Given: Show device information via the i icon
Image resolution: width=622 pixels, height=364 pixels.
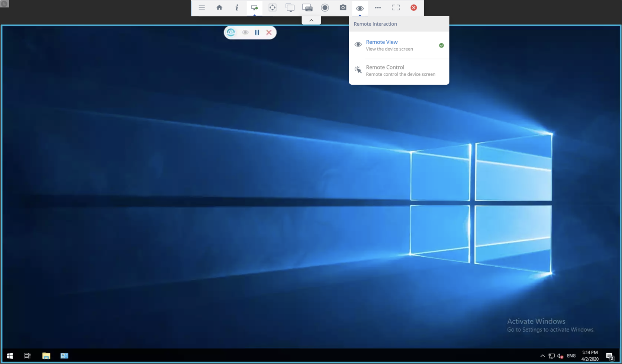Looking at the screenshot, I should [237, 7].
